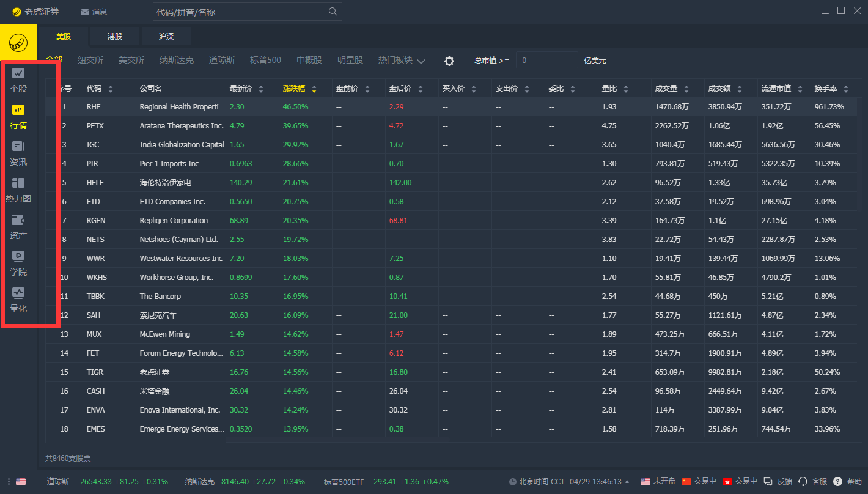Click the US flag icon at bottom left

[21, 481]
